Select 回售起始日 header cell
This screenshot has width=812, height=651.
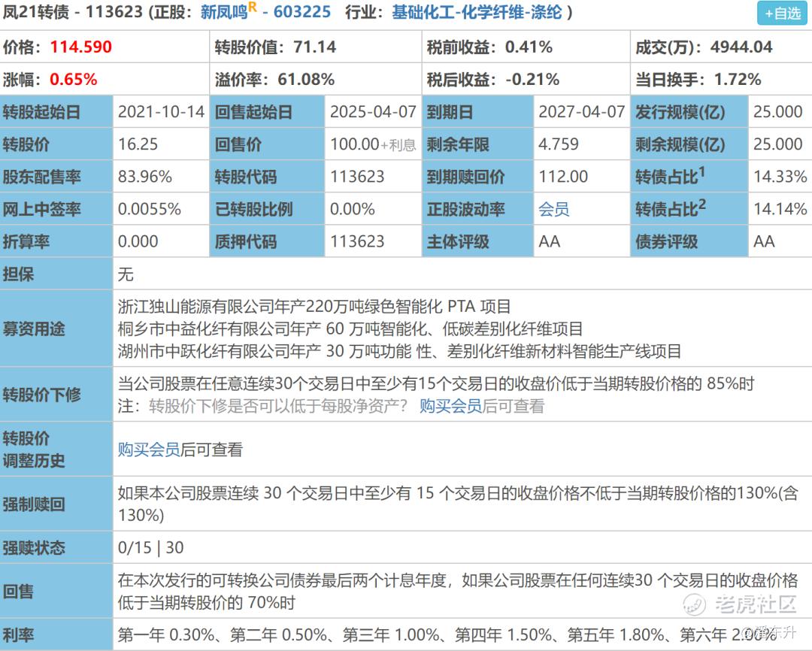coord(267,111)
